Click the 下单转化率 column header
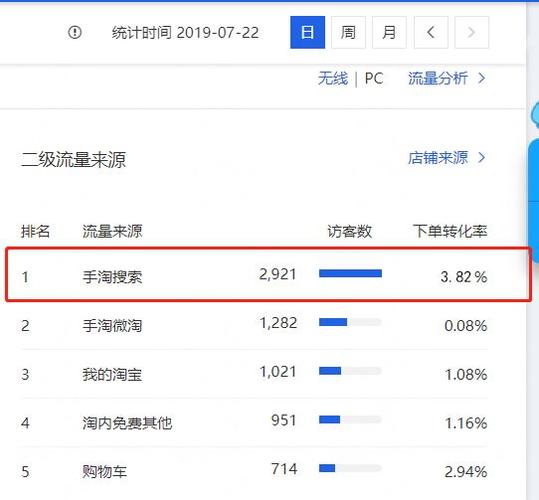Viewport: 539px width, 500px height. pos(450,231)
